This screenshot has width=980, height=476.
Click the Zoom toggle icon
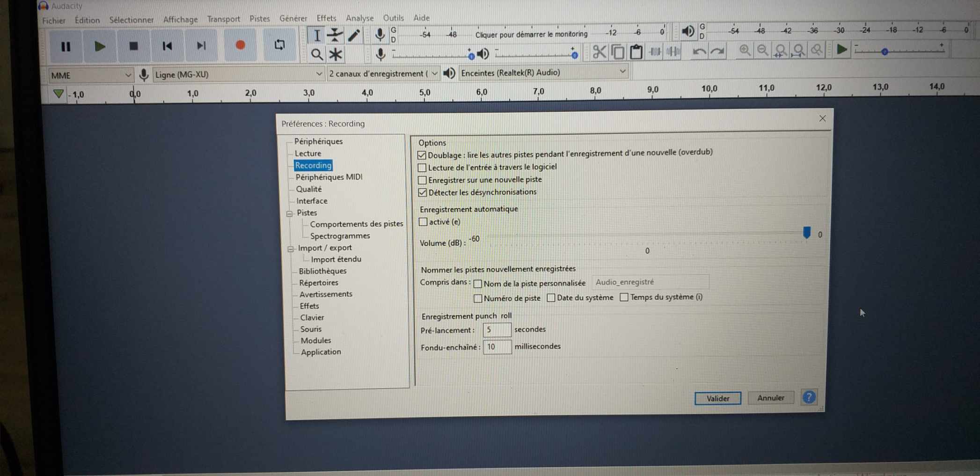[x=817, y=50]
